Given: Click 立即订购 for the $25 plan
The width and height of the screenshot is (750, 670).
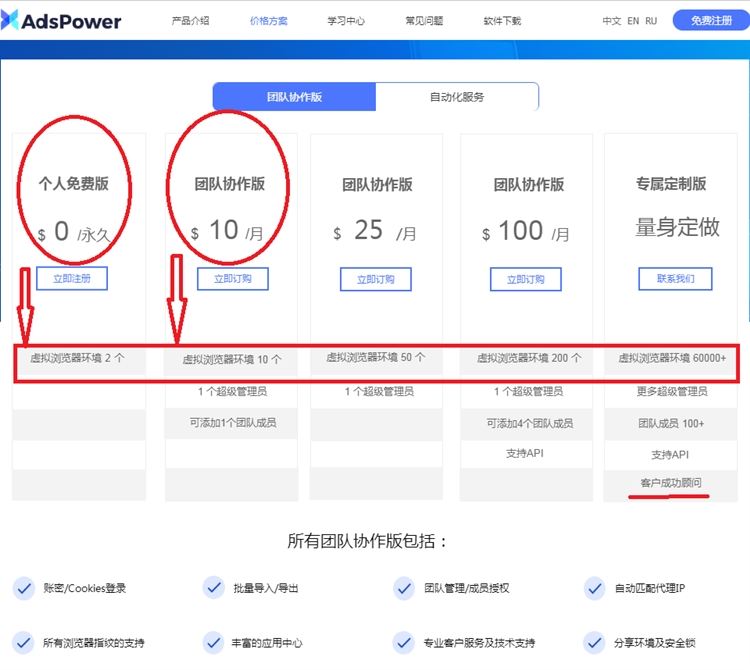Looking at the screenshot, I should [x=376, y=279].
